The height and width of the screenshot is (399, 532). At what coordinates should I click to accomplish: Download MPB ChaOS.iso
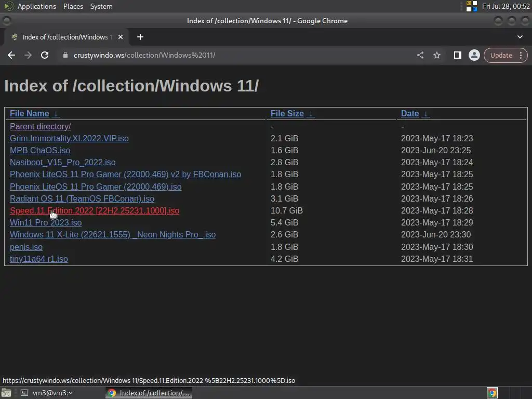[x=40, y=150]
